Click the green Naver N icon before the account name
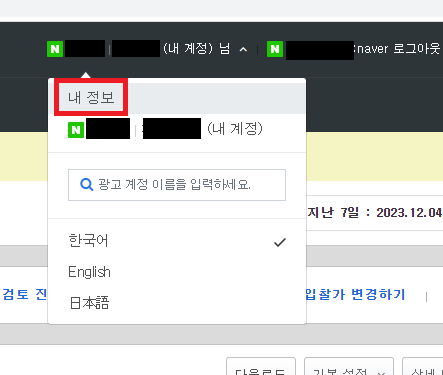 (x=55, y=49)
